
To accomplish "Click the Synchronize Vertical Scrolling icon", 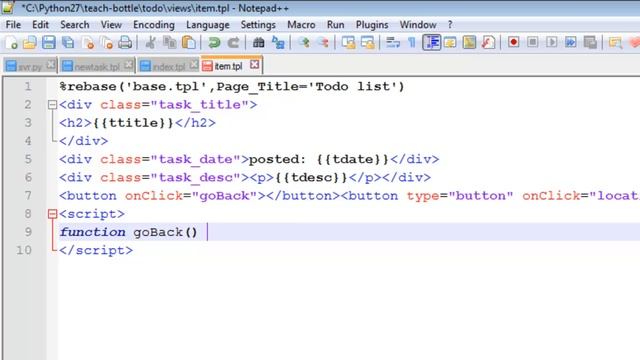I will 348,42.
